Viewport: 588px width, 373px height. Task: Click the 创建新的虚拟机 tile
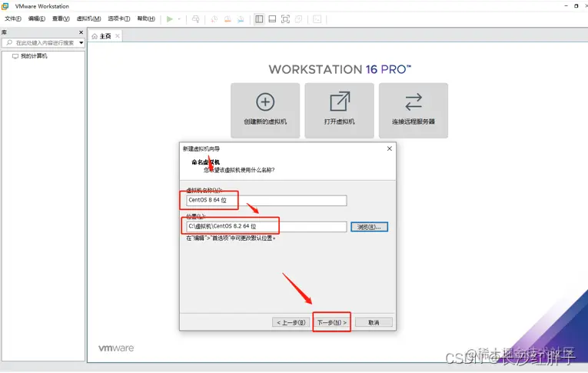[x=265, y=110]
